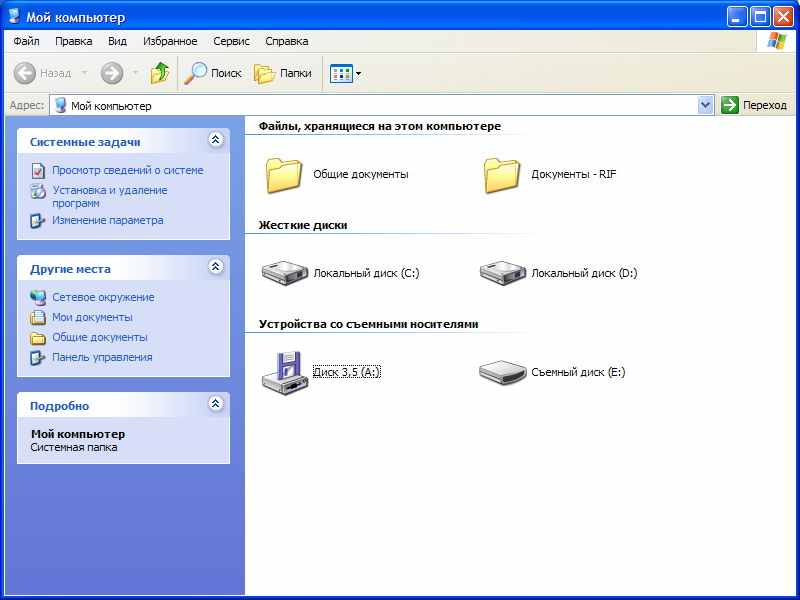Image resolution: width=800 pixels, height=600 pixels.
Task: Click the Документы - RIF label
Action: click(x=573, y=174)
